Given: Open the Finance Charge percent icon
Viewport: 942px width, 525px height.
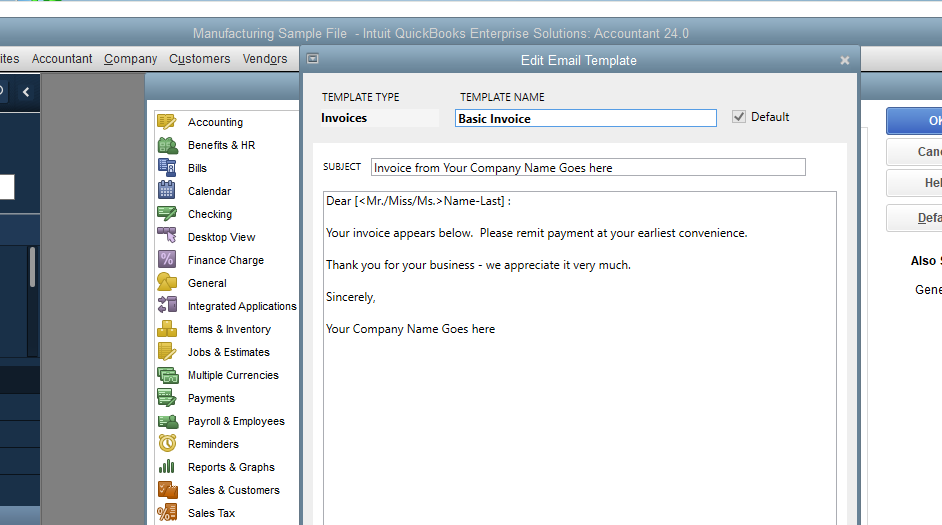Looking at the screenshot, I should (167, 259).
